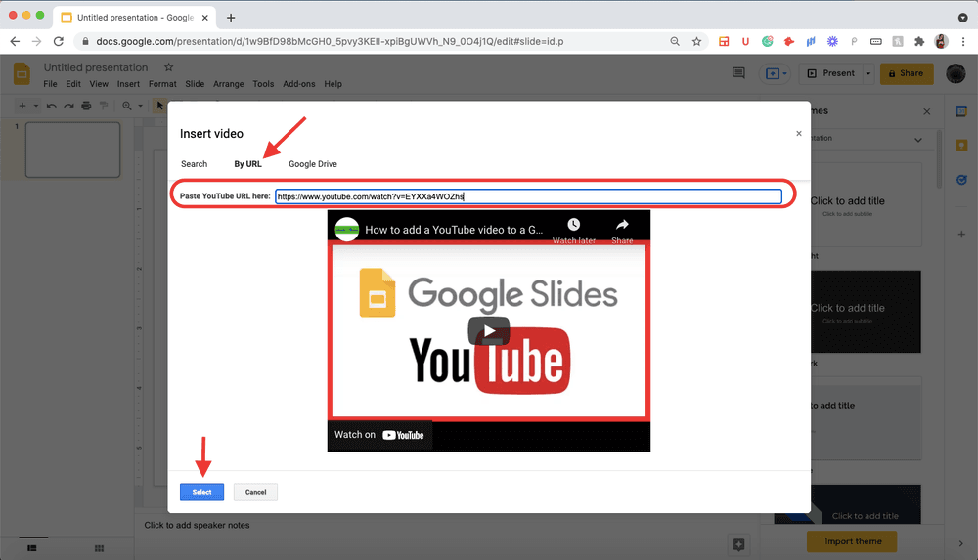978x560 pixels.
Task: Open a new browser tab
Action: pyautogui.click(x=231, y=18)
